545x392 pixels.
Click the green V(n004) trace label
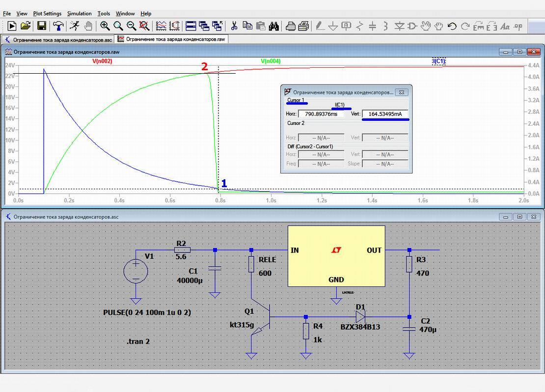tap(271, 61)
